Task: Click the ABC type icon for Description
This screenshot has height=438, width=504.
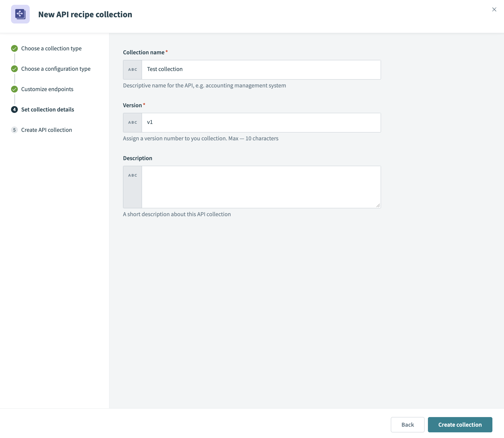Action: click(133, 175)
